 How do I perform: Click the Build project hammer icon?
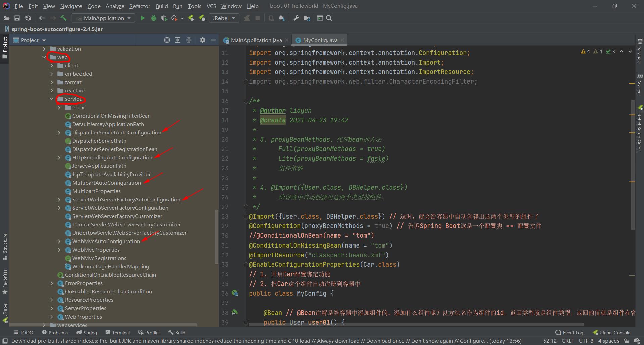[x=63, y=18]
